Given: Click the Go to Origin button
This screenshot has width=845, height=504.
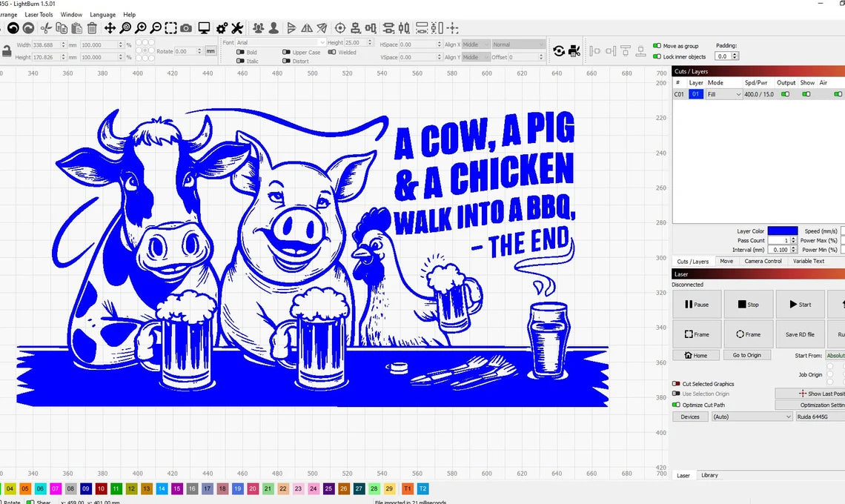Looking at the screenshot, I should (x=746, y=355).
